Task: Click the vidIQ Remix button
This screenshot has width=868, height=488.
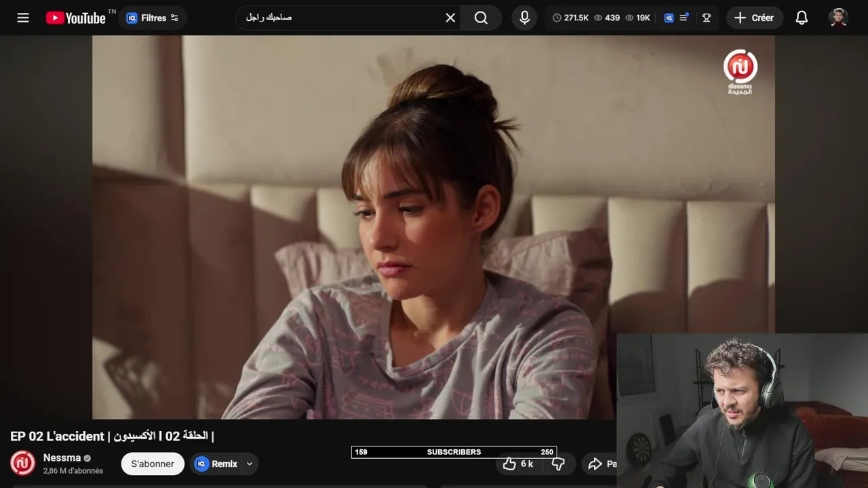Action: (x=216, y=464)
